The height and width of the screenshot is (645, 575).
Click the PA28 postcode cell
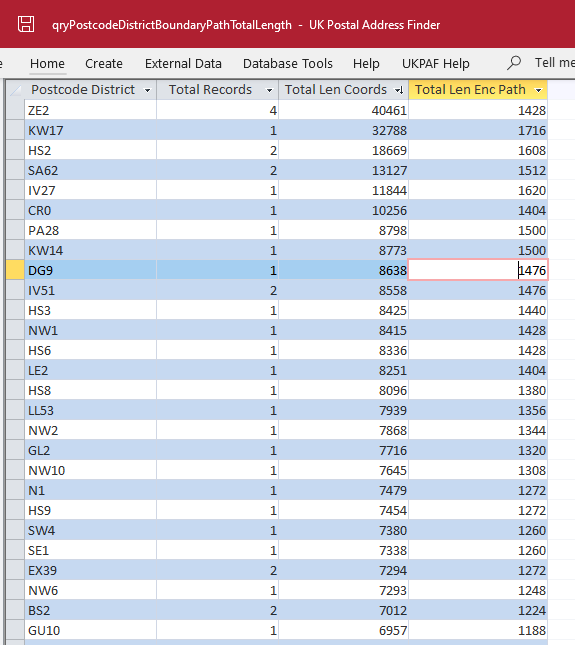click(x=90, y=230)
